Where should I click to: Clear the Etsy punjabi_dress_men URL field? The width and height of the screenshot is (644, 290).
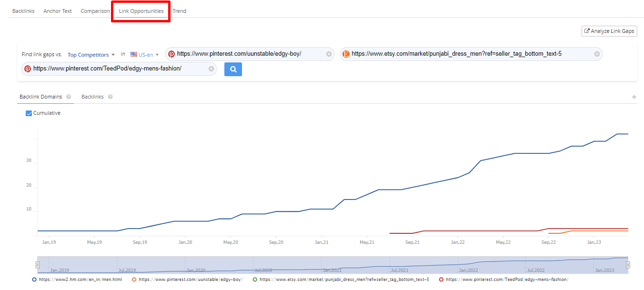[596, 54]
